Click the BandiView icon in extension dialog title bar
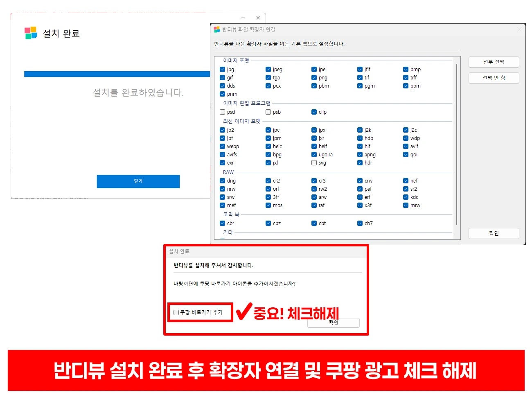 (217, 29)
